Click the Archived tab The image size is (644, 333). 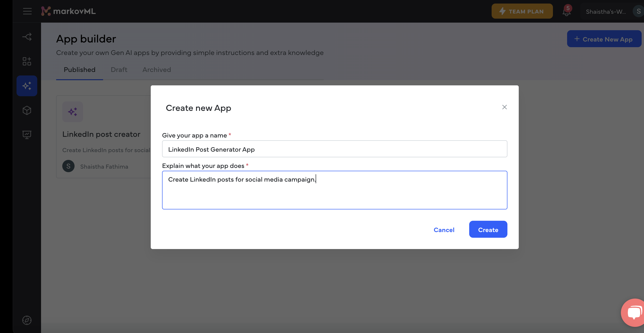(156, 69)
